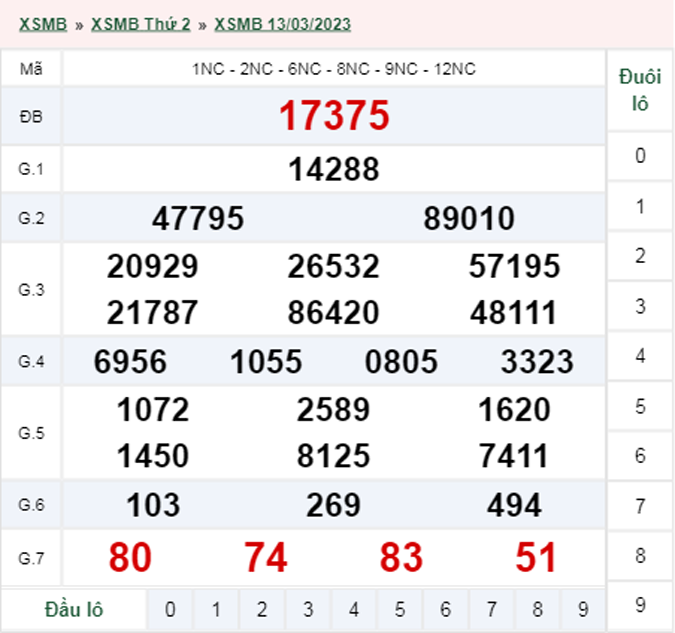This screenshot has height=633, width=675.
Task: Open the XSMB Thứ 2 breadcrumb link
Action: pyautogui.click(x=140, y=24)
